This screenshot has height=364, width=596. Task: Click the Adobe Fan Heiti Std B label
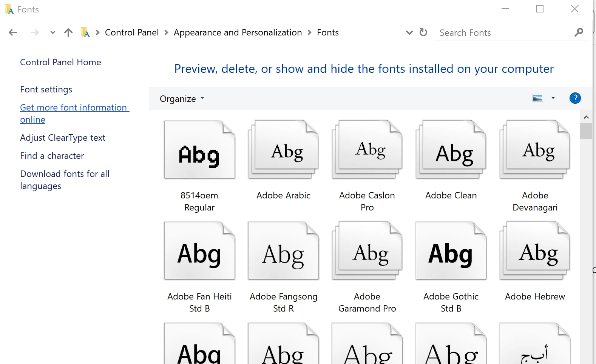coord(199,303)
